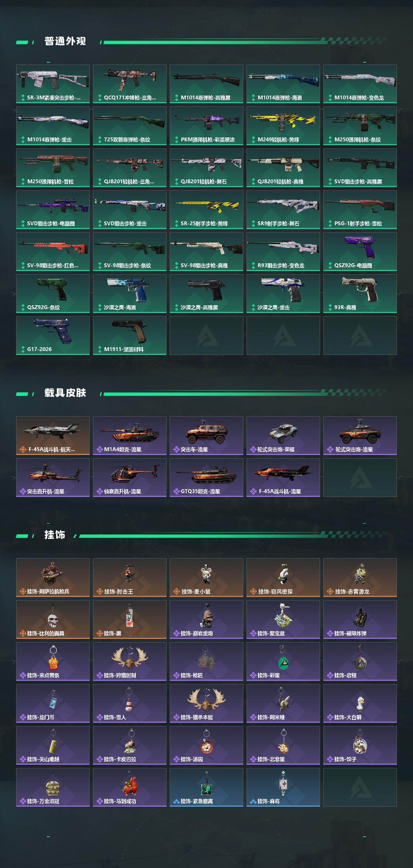
Task: Open the 挂饰-聚宝盆 charm tile
Action: point(283,619)
